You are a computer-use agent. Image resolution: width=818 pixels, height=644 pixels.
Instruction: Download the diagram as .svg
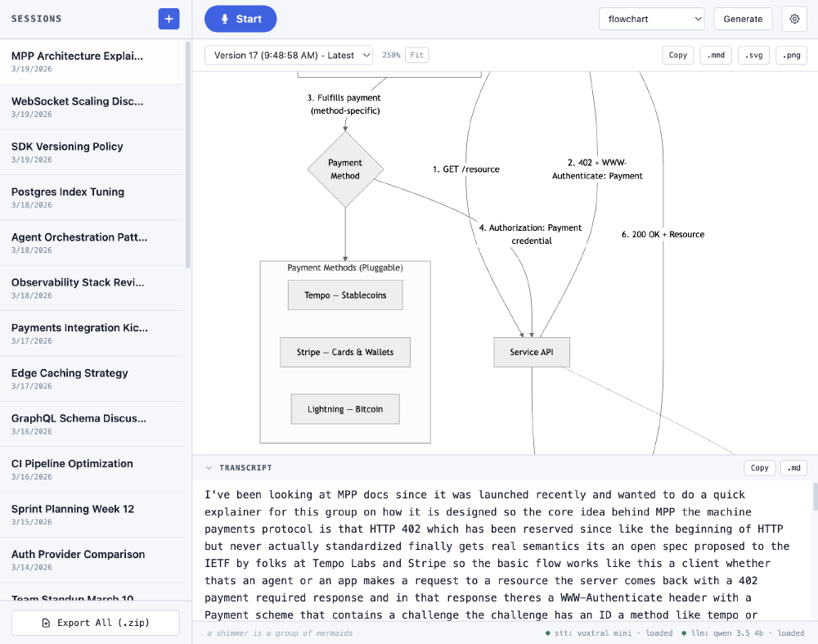(x=753, y=55)
